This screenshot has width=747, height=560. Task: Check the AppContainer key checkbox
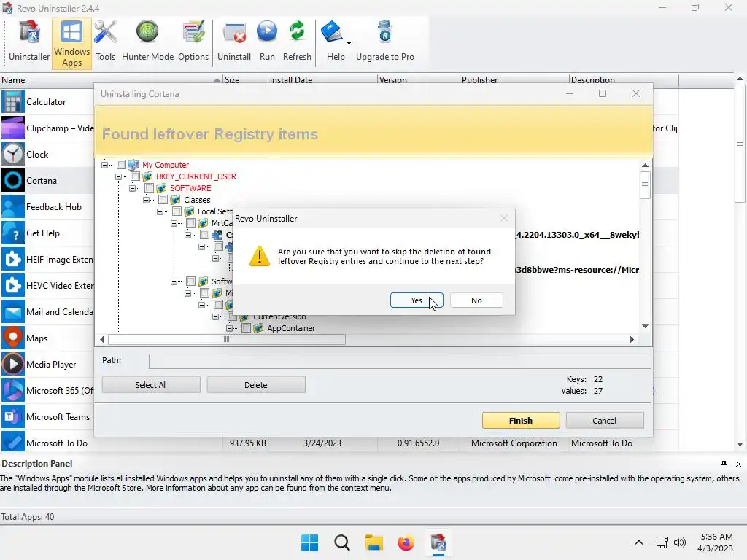247,328
